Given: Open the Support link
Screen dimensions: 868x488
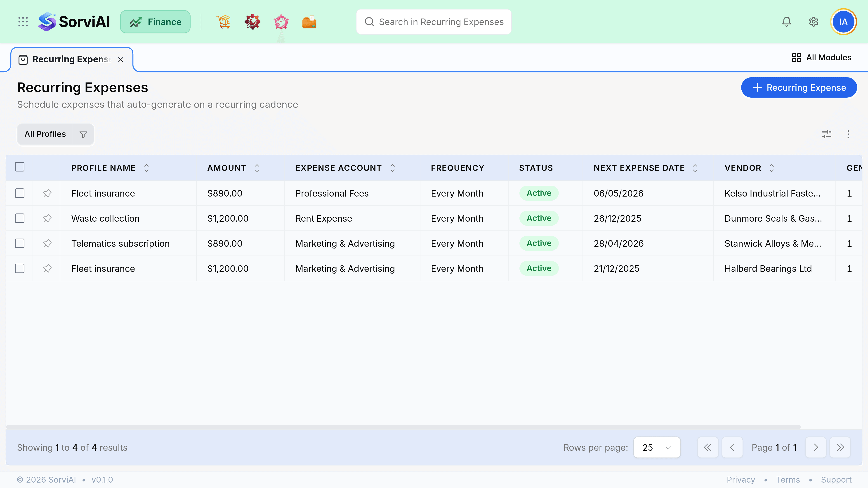Looking at the screenshot, I should click(836, 480).
